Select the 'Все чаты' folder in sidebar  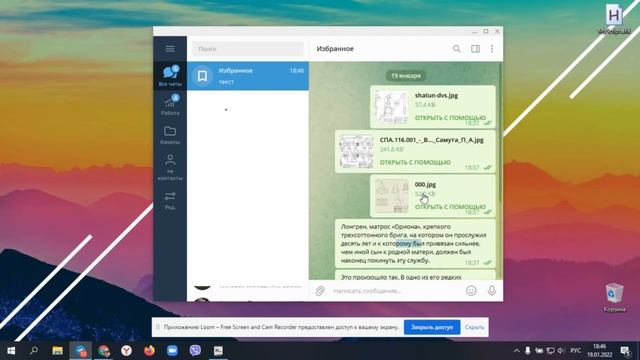170,76
